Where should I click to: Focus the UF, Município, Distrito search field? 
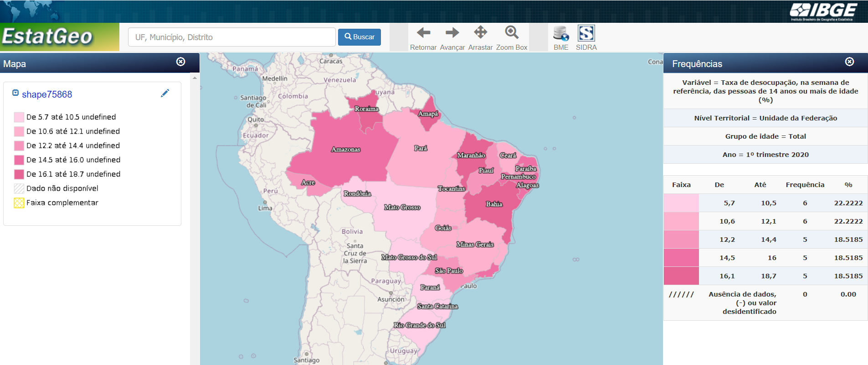(232, 37)
